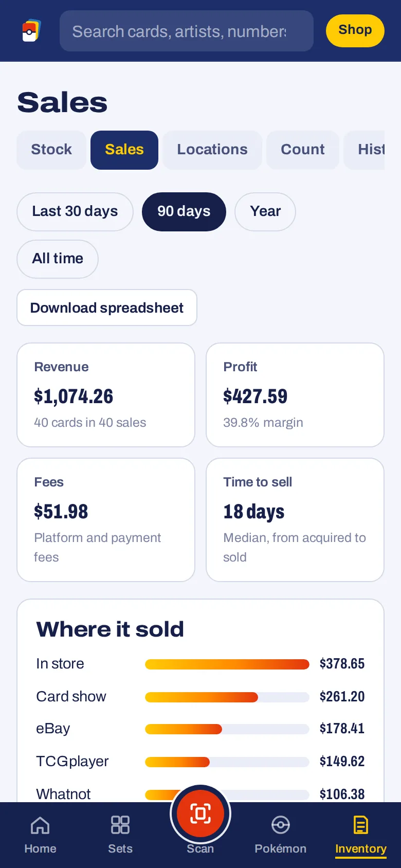401x868 pixels.
Task: Choose the All time range filter
Action: [58, 259]
